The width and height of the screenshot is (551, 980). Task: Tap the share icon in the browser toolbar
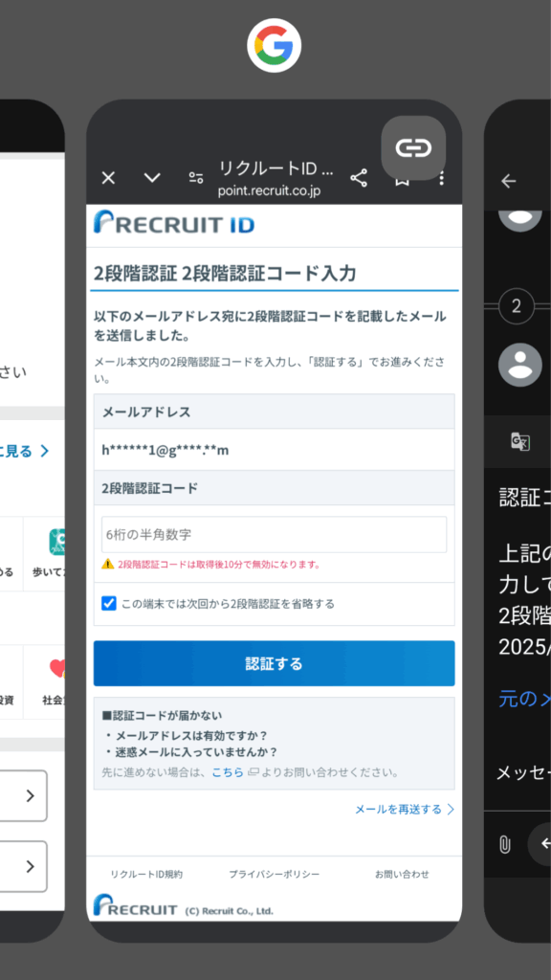(x=359, y=179)
